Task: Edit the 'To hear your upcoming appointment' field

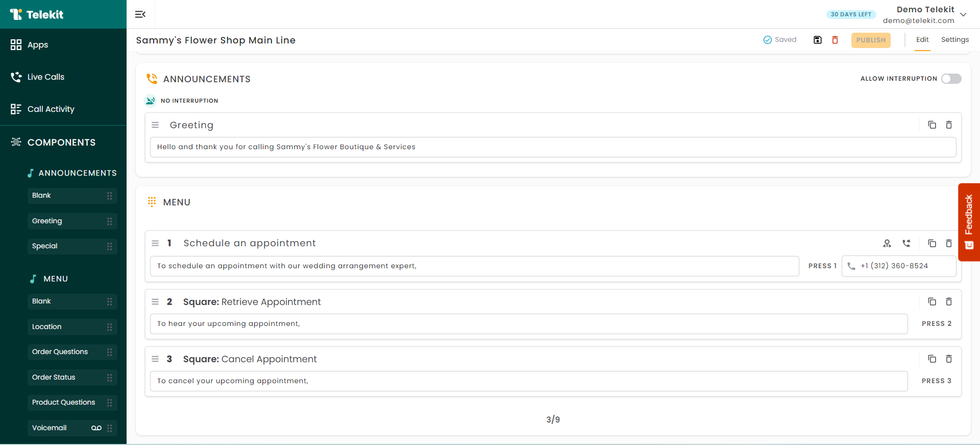Action: [529, 324]
